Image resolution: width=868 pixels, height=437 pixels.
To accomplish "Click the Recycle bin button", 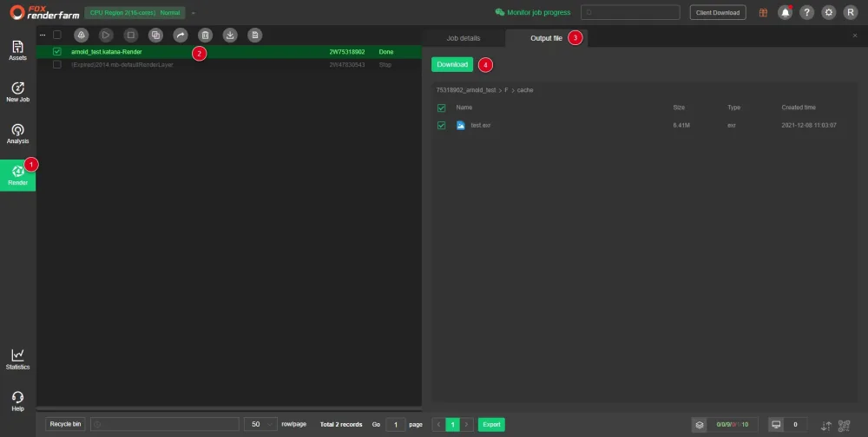I will tap(65, 424).
